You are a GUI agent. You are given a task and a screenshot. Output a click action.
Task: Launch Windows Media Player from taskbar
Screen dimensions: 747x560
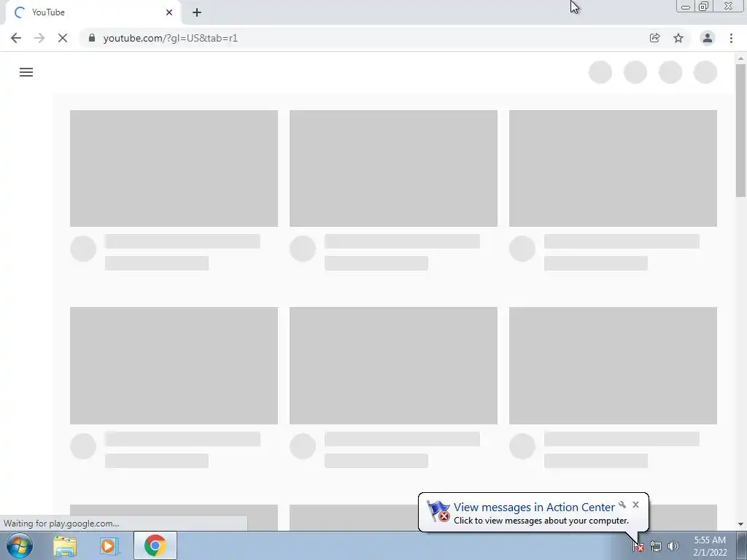click(109, 545)
